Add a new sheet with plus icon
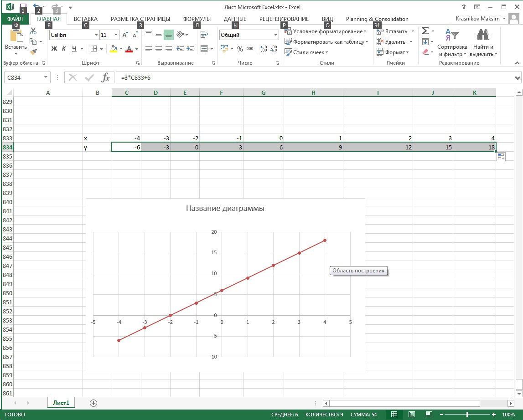The height and width of the screenshot is (420, 523). [x=93, y=403]
